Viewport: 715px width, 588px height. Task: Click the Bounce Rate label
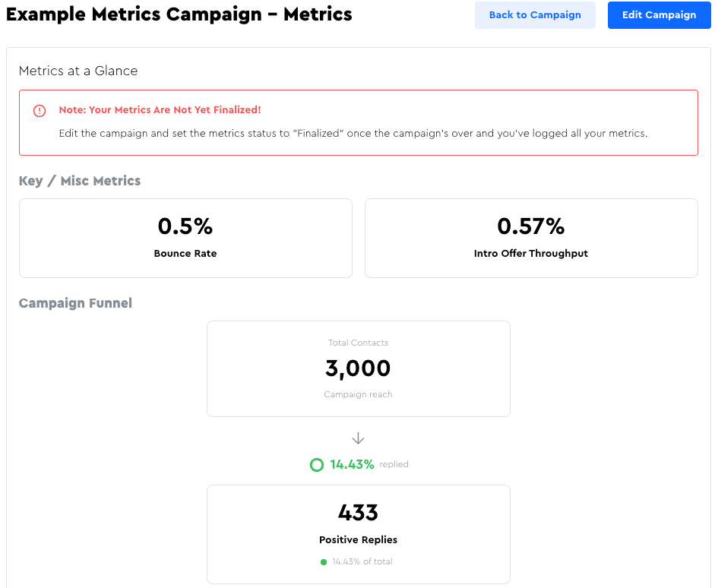(x=185, y=254)
